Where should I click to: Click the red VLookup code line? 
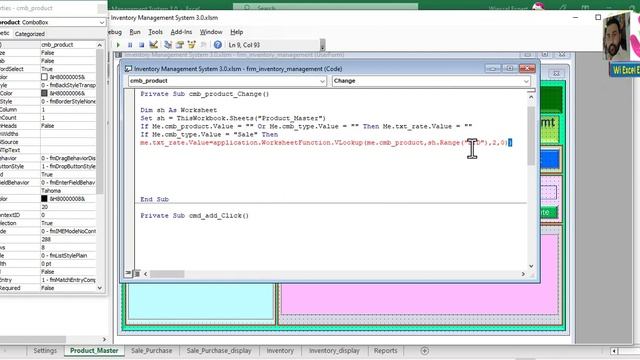coord(326,142)
